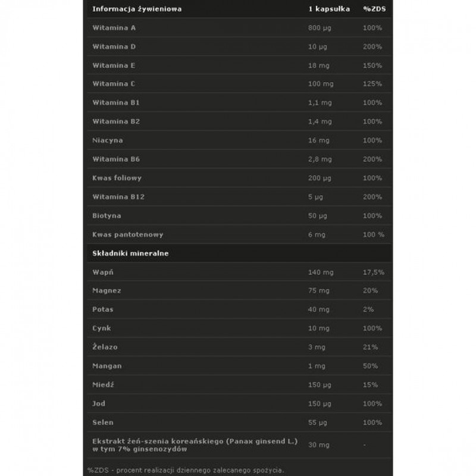Click the '17,5%' value for Wapń

(x=373, y=272)
